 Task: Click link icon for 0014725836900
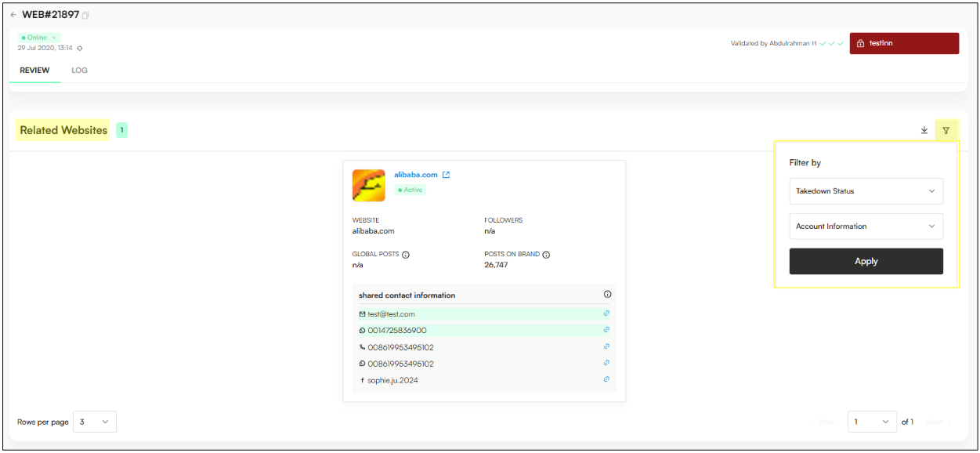(606, 330)
